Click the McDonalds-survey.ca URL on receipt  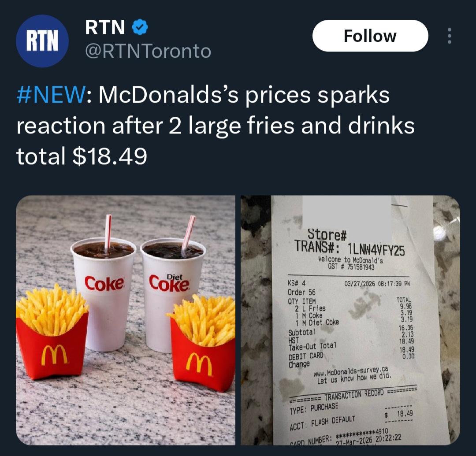[351, 371]
